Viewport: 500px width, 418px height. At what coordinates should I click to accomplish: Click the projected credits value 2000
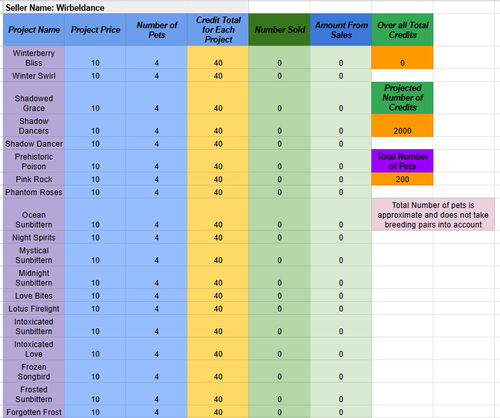click(402, 126)
